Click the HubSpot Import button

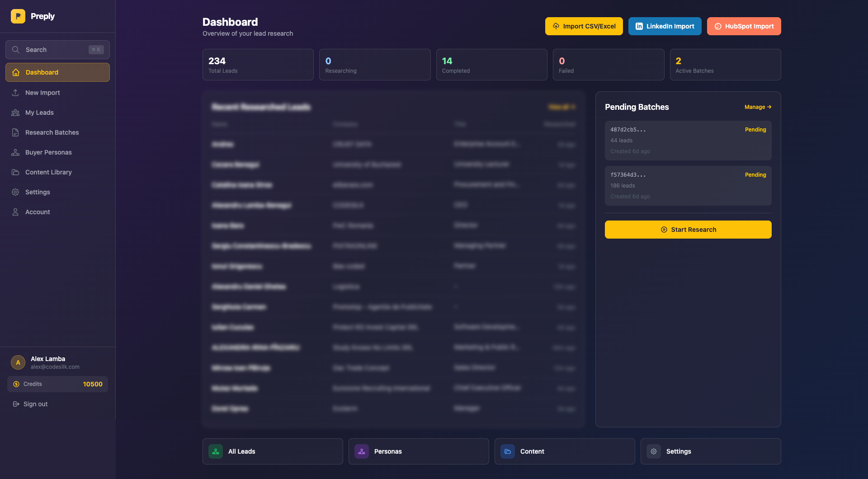point(744,26)
